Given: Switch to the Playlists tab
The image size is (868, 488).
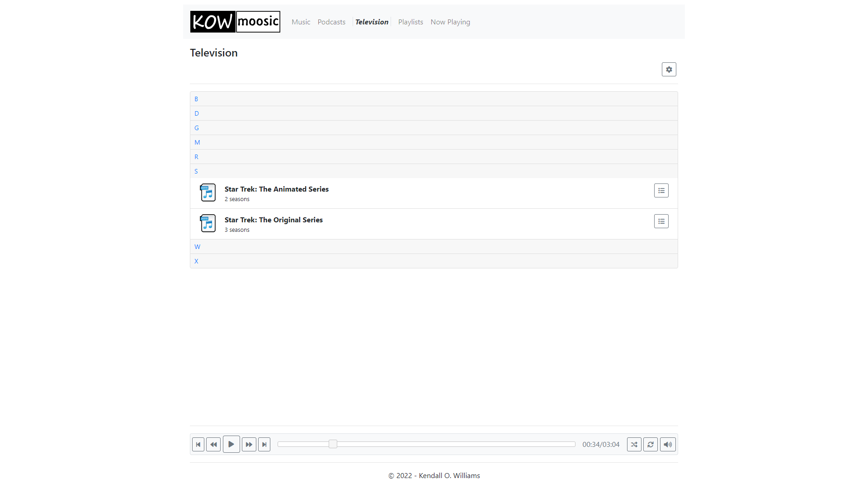Looking at the screenshot, I should (410, 22).
